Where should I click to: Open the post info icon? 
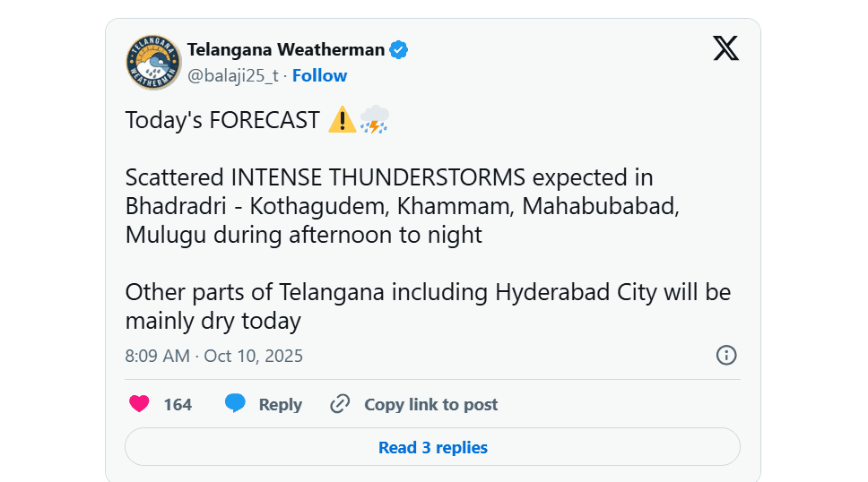click(x=726, y=355)
